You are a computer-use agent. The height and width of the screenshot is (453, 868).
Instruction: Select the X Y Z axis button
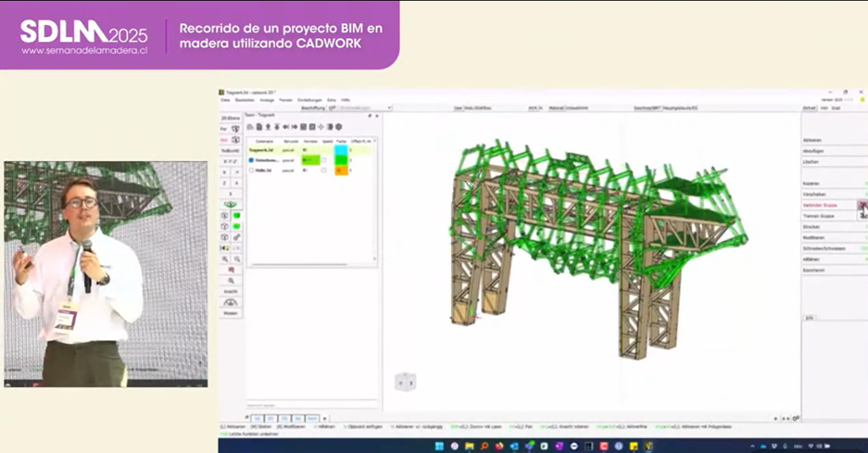pyautogui.click(x=230, y=161)
